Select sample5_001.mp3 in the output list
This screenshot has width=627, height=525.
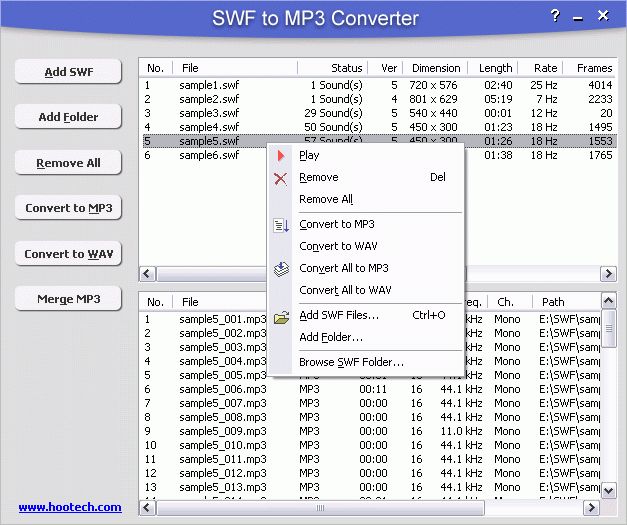pos(223,319)
